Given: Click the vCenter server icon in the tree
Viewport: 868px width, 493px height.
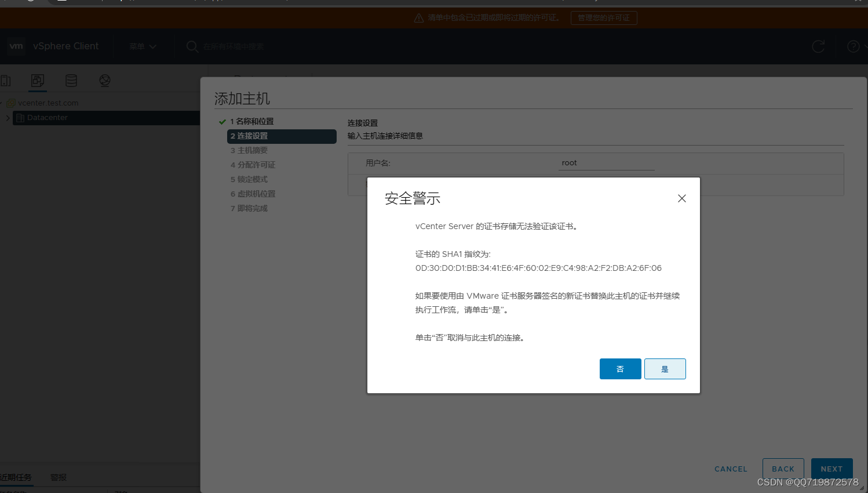Looking at the screenshot, I should 11,103.
